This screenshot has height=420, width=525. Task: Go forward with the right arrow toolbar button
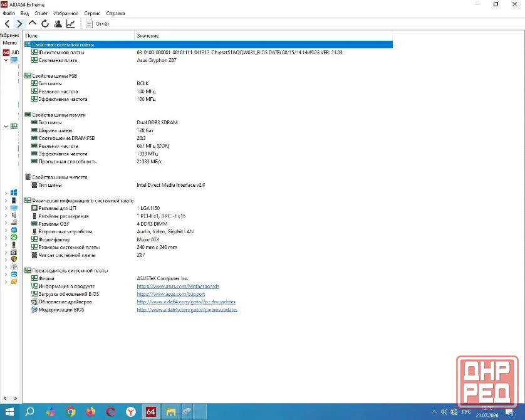(x=19, y=24)
